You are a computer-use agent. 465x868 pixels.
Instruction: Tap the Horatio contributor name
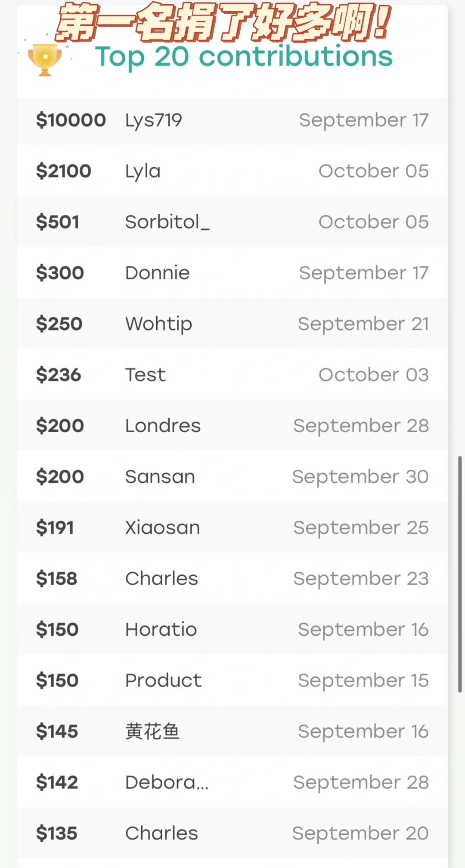[x=161, y=630]
